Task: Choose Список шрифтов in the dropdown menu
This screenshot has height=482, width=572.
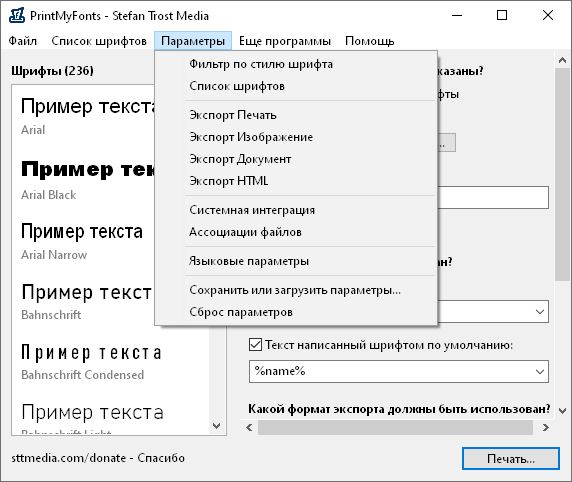Action: coord(296,86)
